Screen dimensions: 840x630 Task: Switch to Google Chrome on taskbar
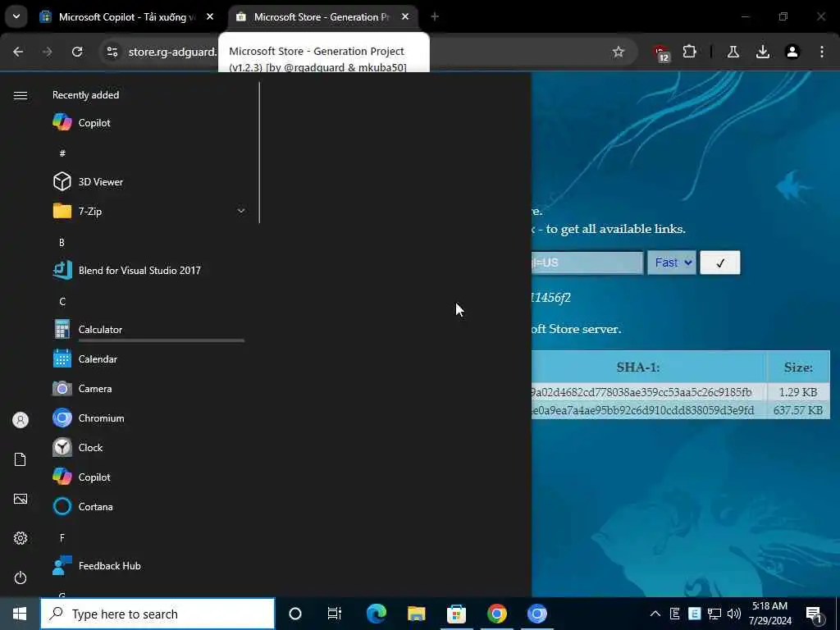click(x=496, y=614)
